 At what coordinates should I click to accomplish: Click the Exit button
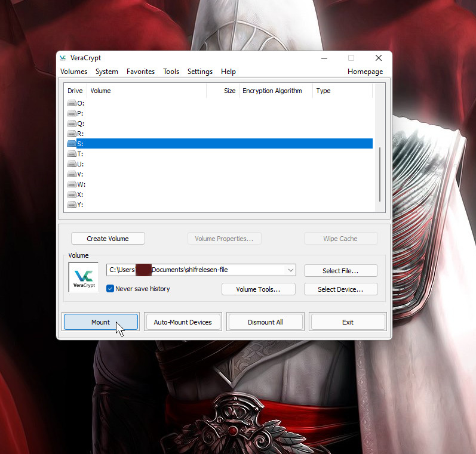click(x=348, y=322)
